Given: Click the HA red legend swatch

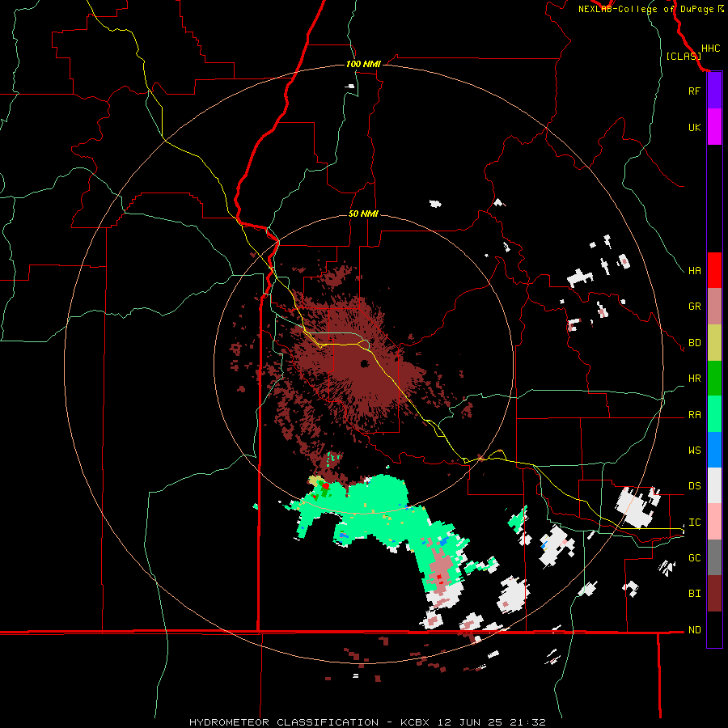Looking at the screenshot, I should (x=714, y=270).
